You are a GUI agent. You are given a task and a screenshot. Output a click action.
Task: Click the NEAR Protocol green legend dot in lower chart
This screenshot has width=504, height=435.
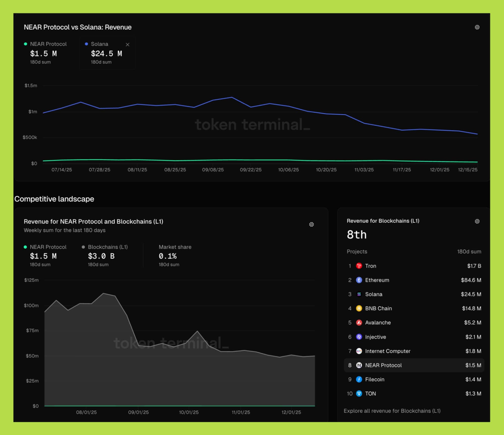click(25, 247)
